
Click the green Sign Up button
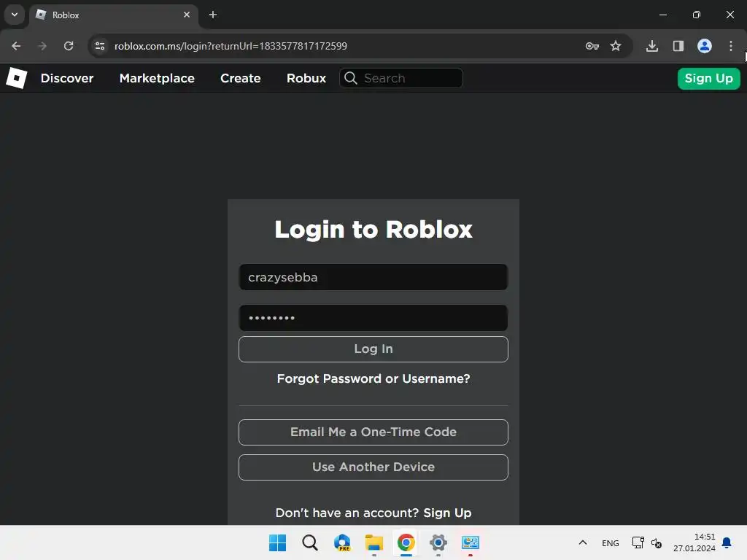click(x=709, y=78)
